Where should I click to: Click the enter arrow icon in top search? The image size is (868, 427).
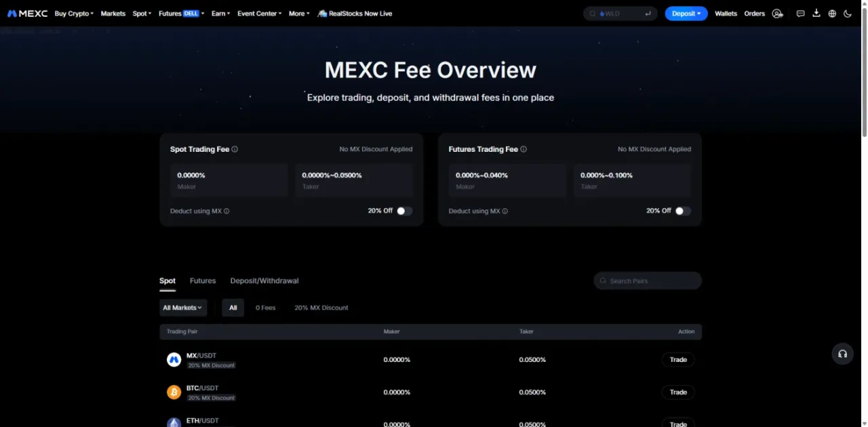point(648,14)
